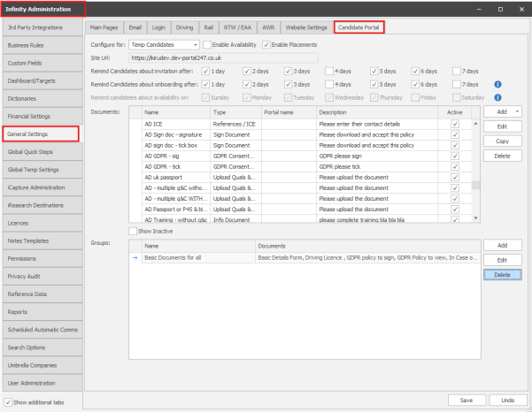Expand the Add documents dropdown arrow
The width and height of the screenshot is (532, 412).
(517, 111)
